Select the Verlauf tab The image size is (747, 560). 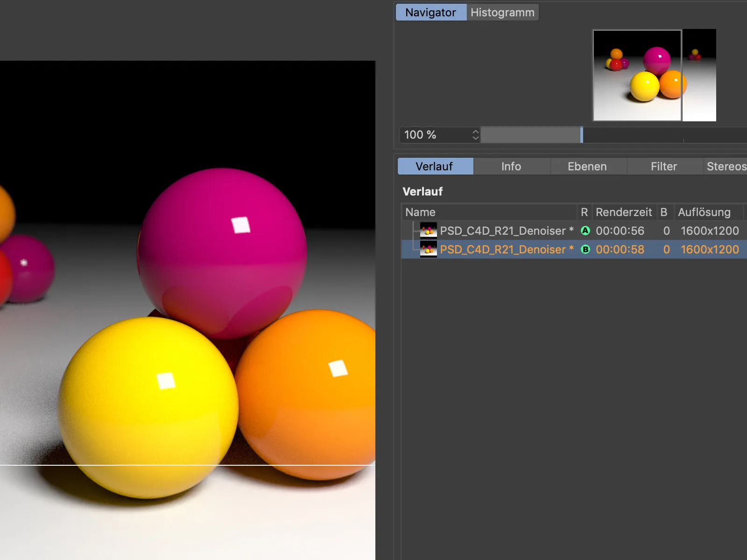(x=435, y=166)
